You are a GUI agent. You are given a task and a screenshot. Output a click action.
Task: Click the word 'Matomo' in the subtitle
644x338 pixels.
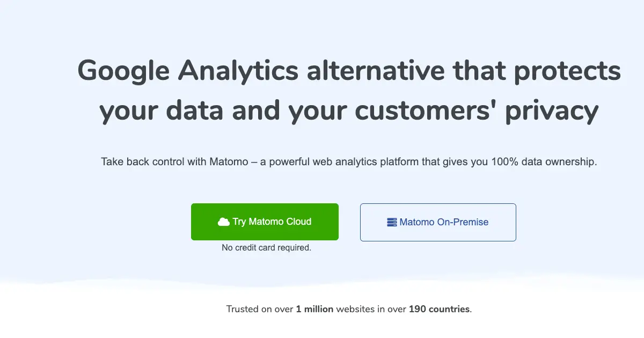[228, 161]
